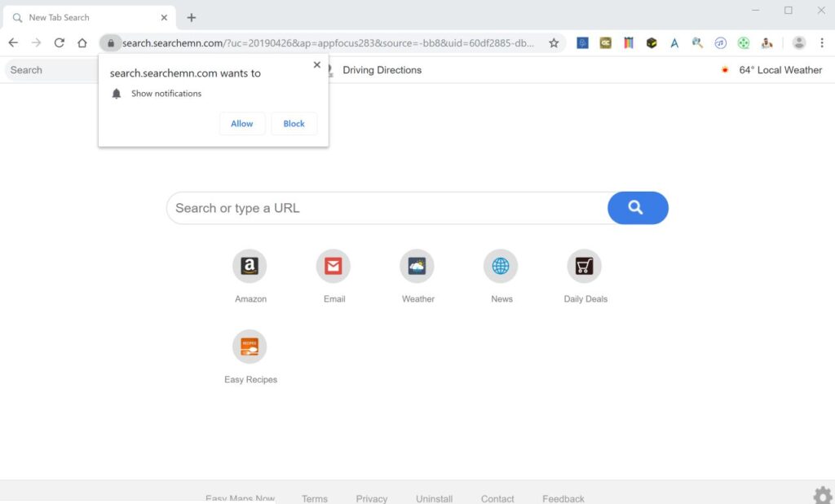The height and width of the screenshot is (504, 835).
Task: Open the Driving Directions link
Action: (x=382, y=70)
